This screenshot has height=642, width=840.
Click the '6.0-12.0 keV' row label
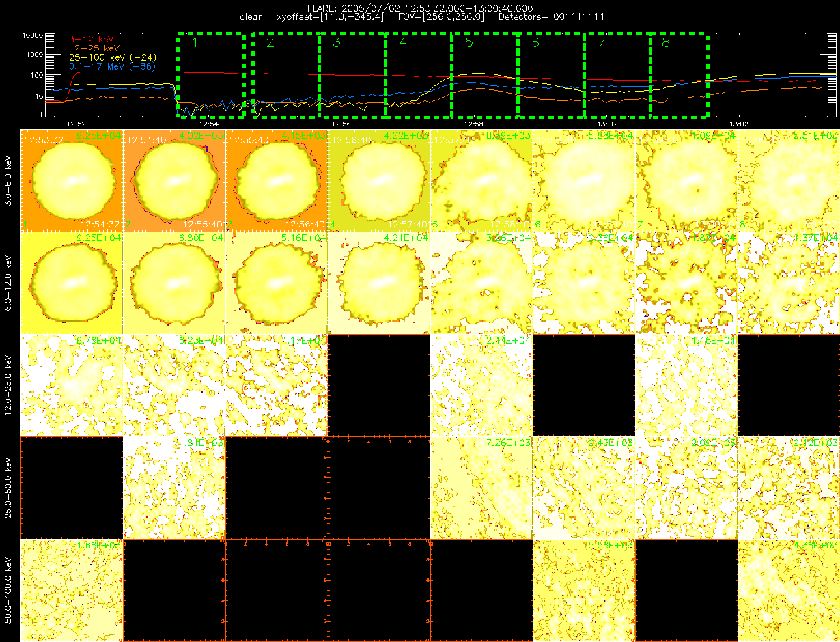click(x=10, y=283)
